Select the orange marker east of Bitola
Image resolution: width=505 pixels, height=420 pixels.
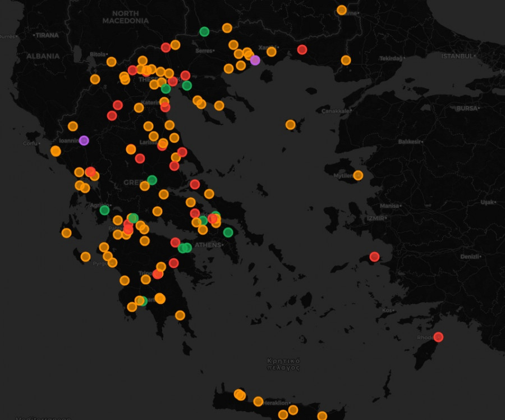[111, 62]
